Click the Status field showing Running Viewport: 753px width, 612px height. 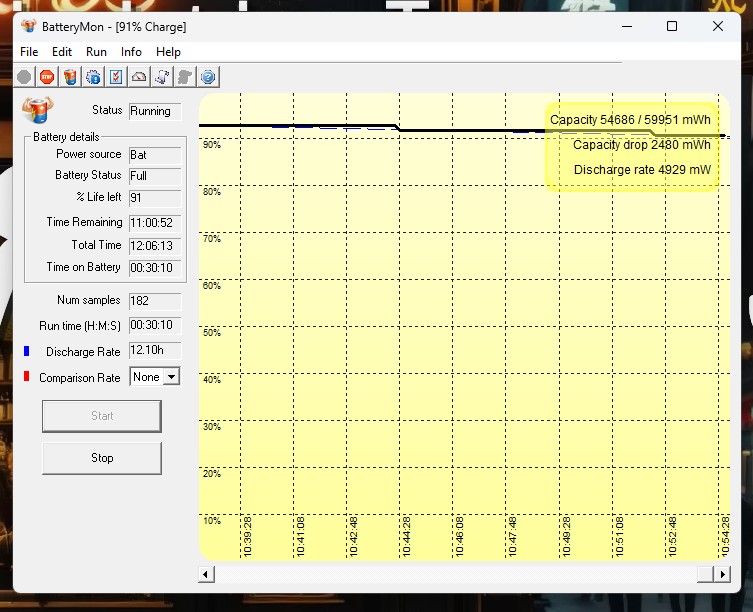click(155, 111)
